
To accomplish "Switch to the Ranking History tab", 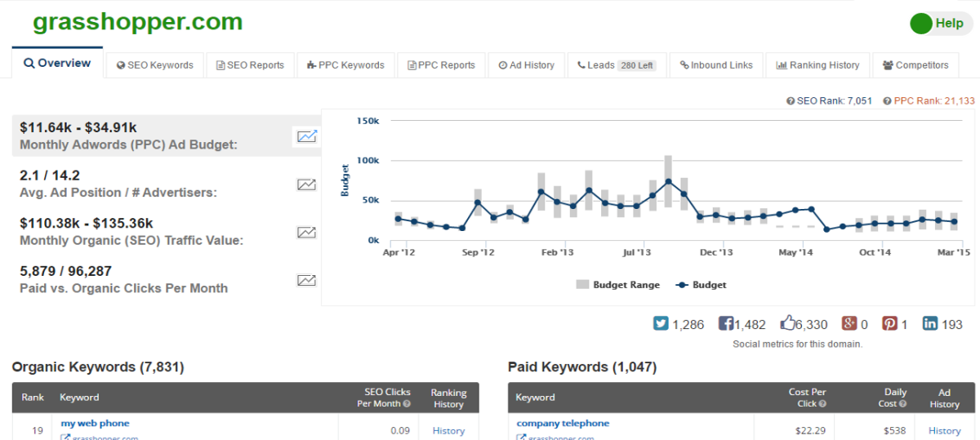I will [x=818, y=65].
